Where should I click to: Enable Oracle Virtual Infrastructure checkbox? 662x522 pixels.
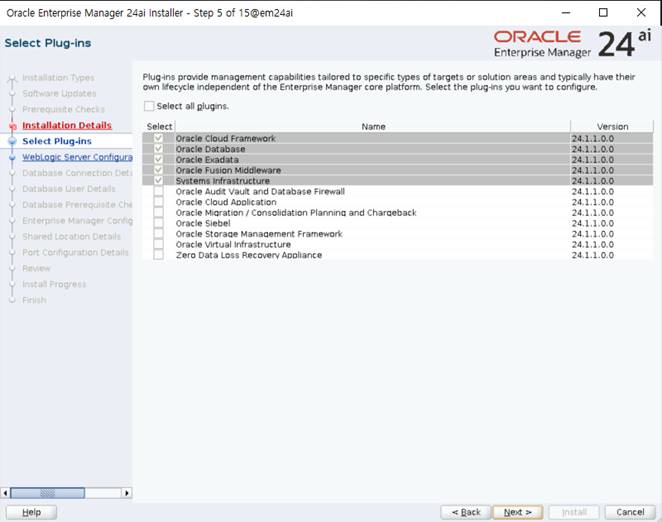coord(158,244)
